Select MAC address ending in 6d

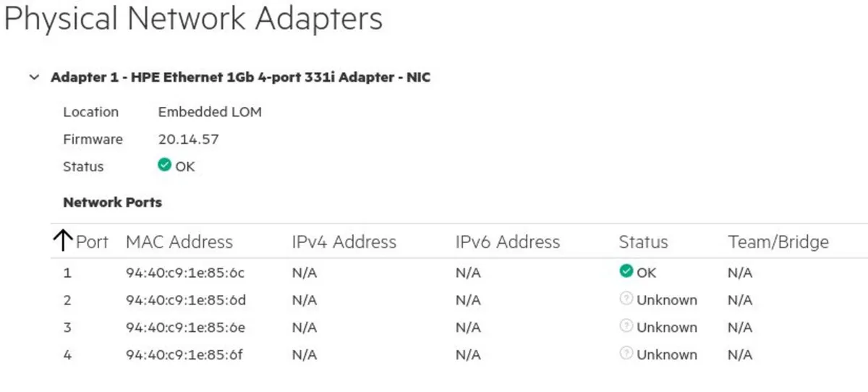[x=185, y=300]
